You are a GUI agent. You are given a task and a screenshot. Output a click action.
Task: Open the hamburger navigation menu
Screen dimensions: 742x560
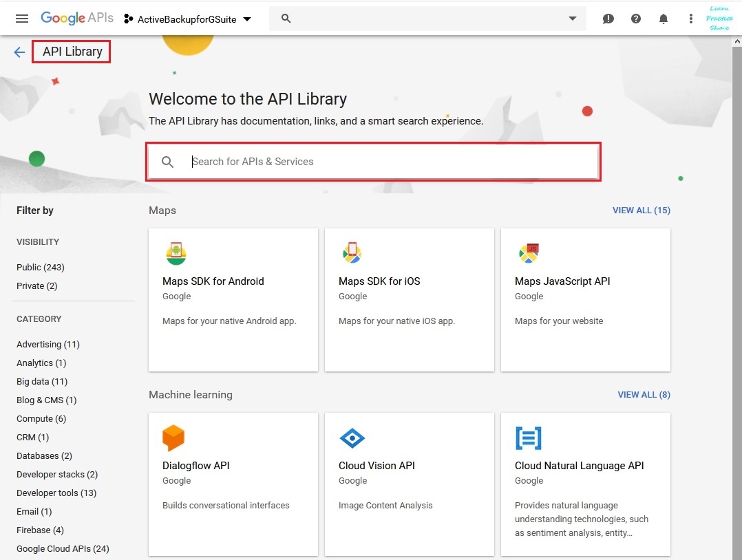(x=22, y=19)
